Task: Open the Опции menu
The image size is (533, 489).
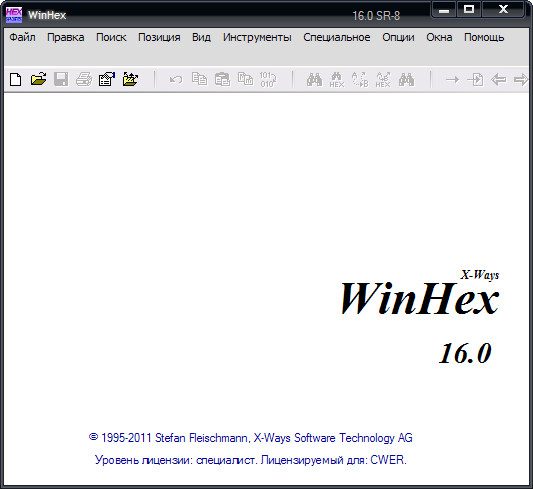Action: 398,37
